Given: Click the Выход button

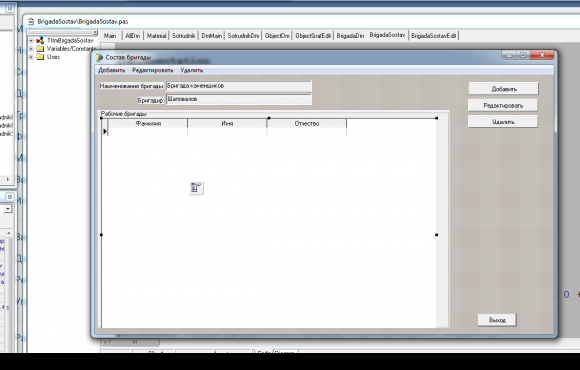Looking at the screenshot, I should (497, 320).
